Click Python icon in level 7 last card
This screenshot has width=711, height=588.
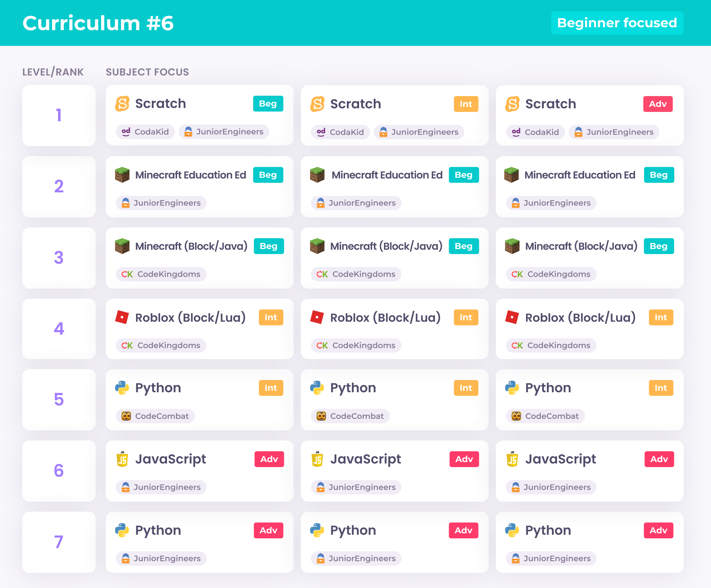(512, 530)
